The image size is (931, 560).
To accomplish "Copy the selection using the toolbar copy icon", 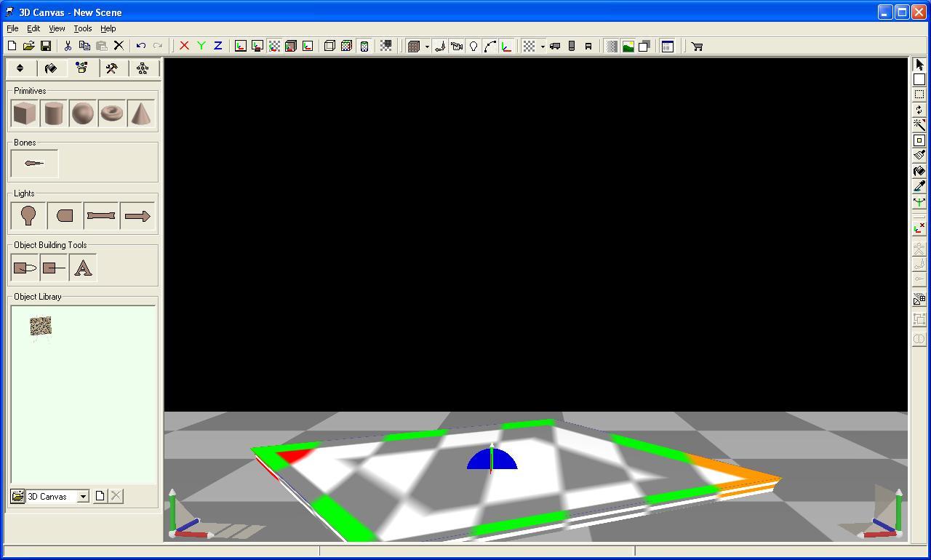I will pyautogui.click(x=84, y=46).
